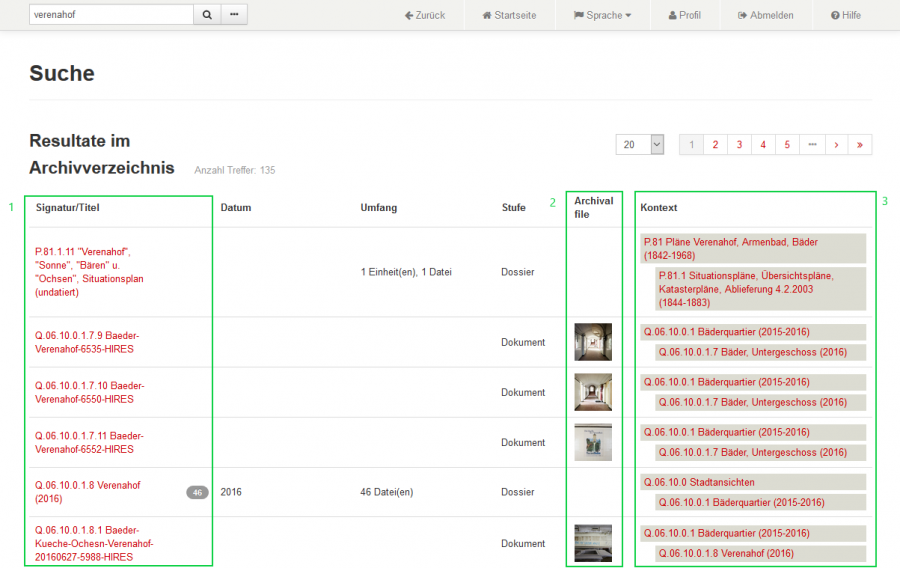Go back with the Zurück button

tap(425, 15)
